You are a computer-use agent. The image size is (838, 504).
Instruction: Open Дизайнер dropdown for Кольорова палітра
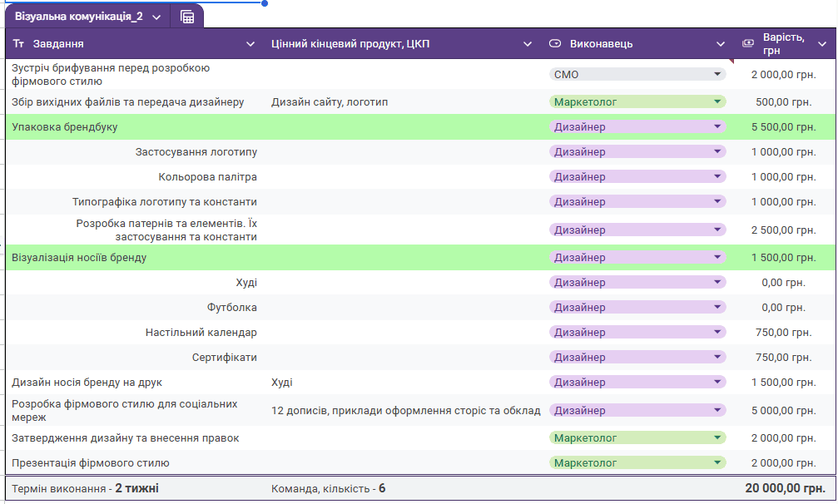pos(637,176)
